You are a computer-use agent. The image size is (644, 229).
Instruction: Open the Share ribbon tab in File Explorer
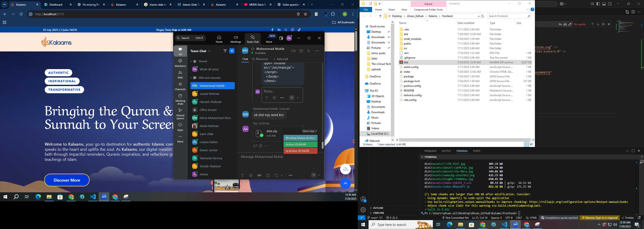[x=392, y=10]
